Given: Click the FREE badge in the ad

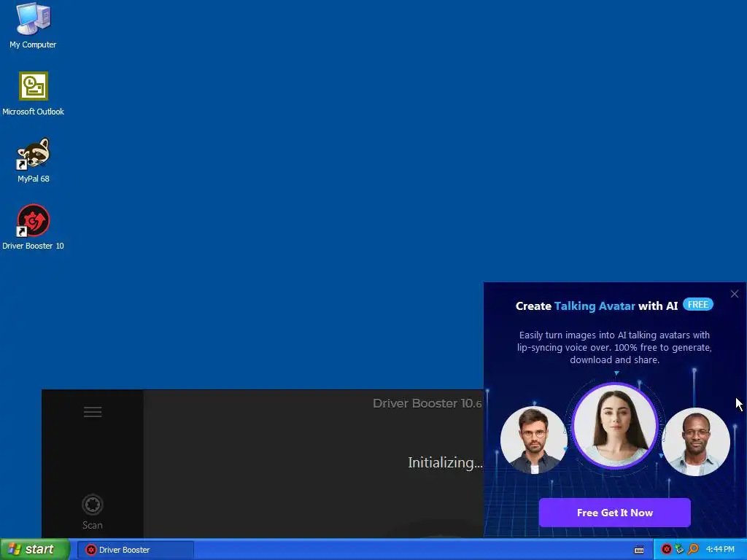Looking at the screenshot, I should pos(698,305).
